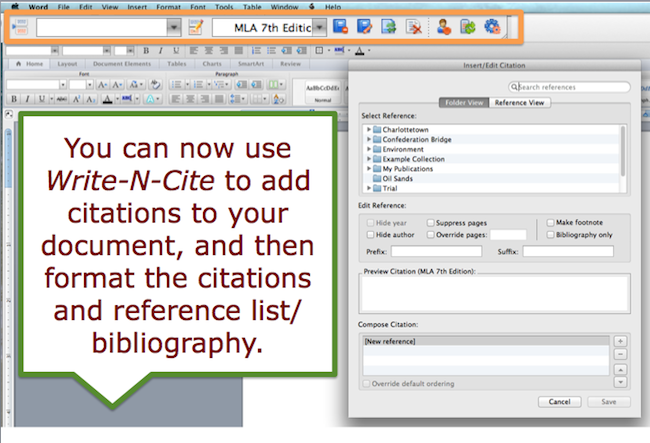Open the Document Elements ribbon tab
650x443 pixels.
coord(122,64)
